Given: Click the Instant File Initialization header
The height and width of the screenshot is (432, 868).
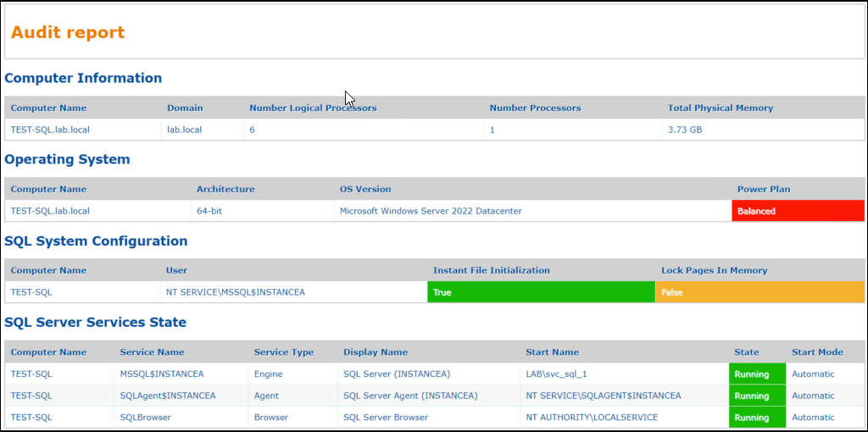Looking at the screenshot, I should [491, 270].
